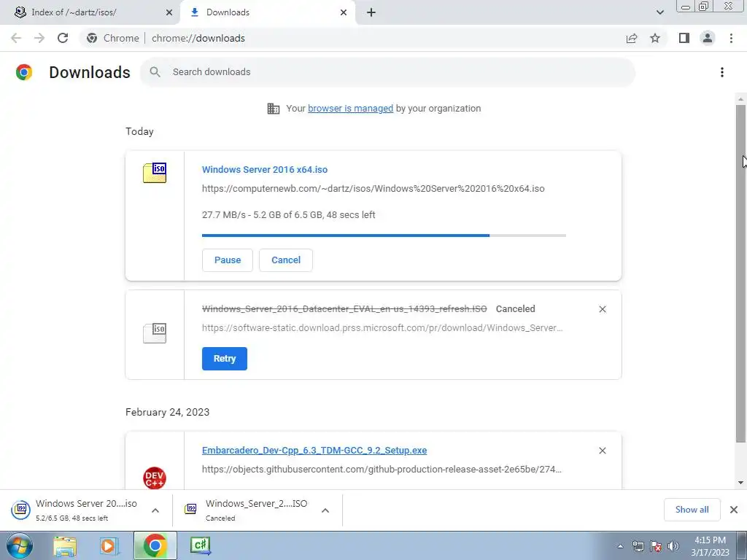Click the 'February 24, 2023' date heading
Viewport: 747px width, 560px height.
click(167, 412)
